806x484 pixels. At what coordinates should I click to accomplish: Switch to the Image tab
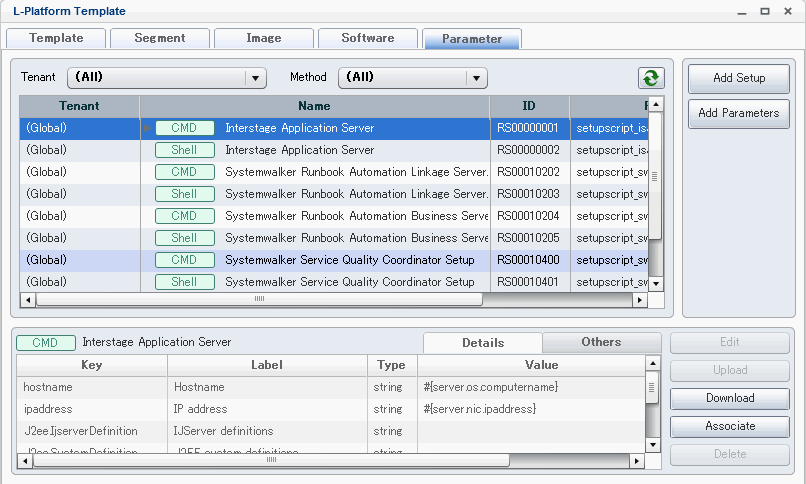[x=264, y=39]
